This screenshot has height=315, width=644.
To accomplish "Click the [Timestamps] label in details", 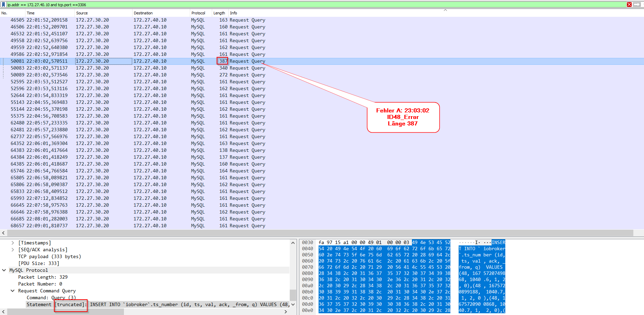I will coord(34,243).
